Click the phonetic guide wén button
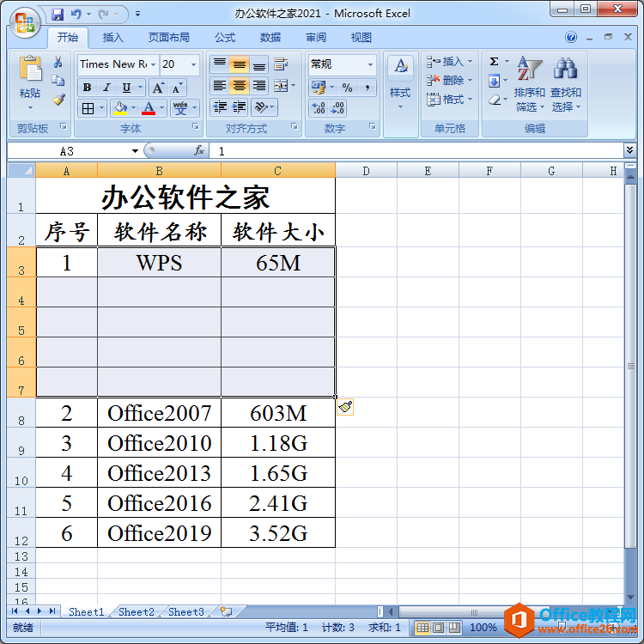Image resolution: width=644 pixels, height=644 pixels. pos(180,108)
